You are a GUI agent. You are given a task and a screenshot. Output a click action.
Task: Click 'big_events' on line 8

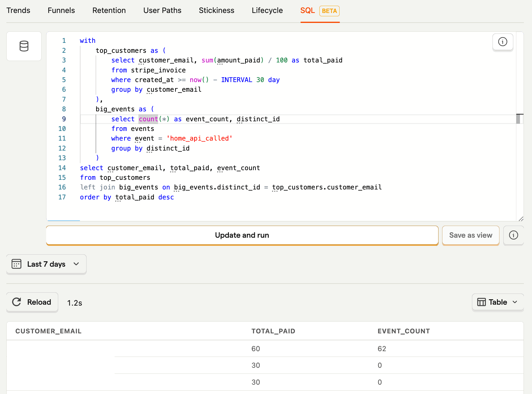point(115,109)
